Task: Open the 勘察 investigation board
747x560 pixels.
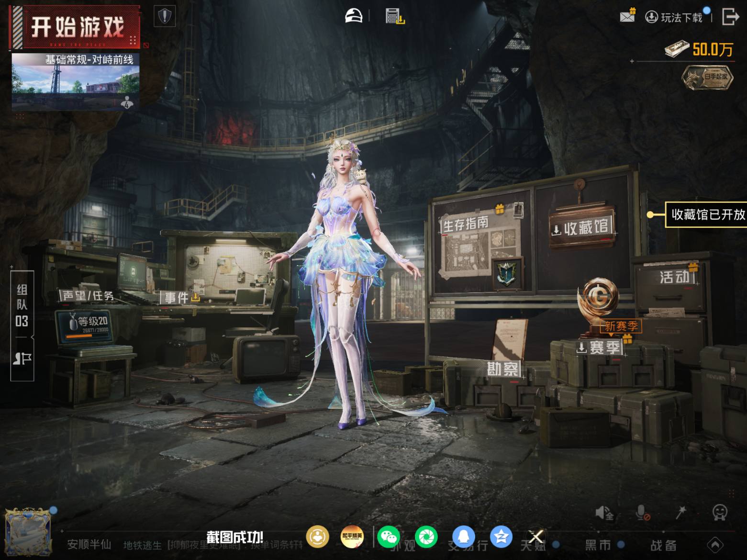Action: (503, 369)
